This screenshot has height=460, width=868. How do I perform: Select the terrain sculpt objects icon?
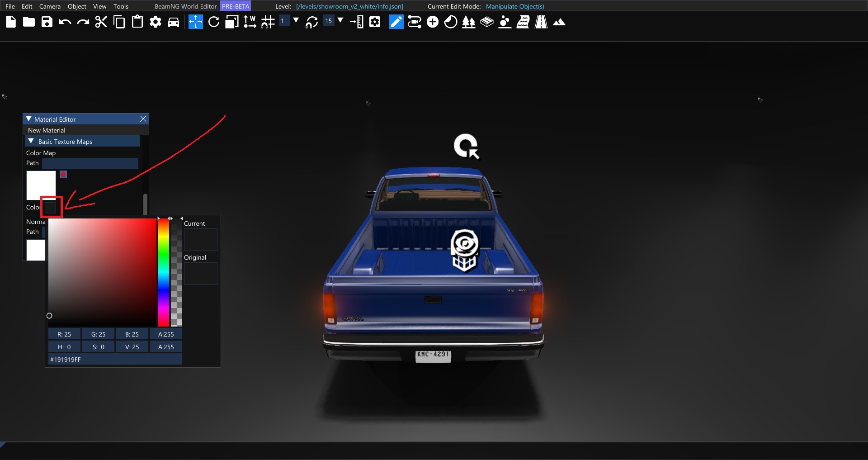[505, 22]
